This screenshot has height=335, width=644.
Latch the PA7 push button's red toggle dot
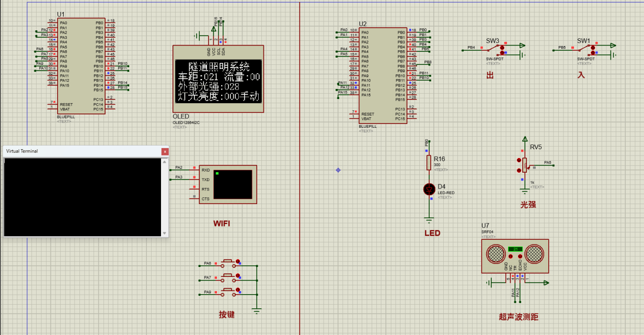tap(238, 275)
